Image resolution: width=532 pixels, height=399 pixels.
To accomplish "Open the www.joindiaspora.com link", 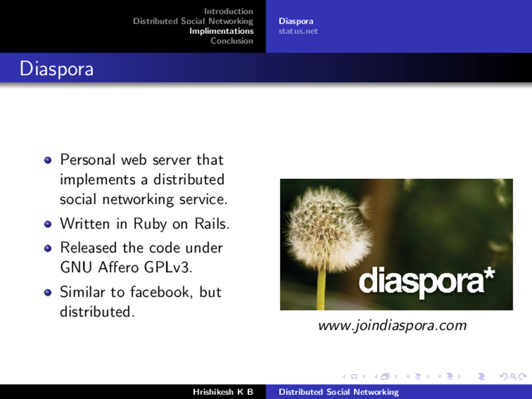I will coord(393,325).
